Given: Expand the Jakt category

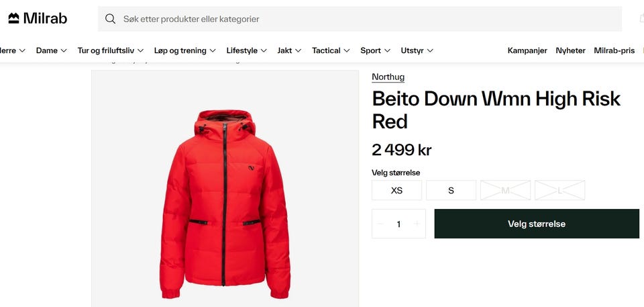Looking at the screenshot, I should (289, 50).
